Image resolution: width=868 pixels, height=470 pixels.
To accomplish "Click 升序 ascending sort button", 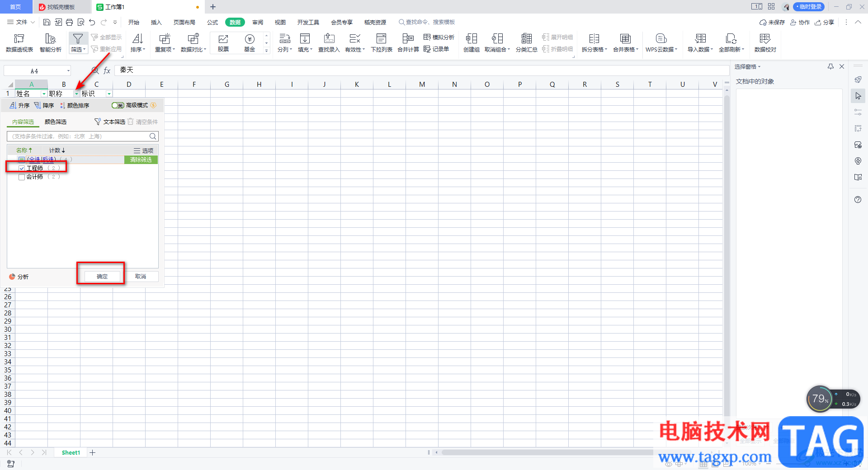I will (19, 105).
